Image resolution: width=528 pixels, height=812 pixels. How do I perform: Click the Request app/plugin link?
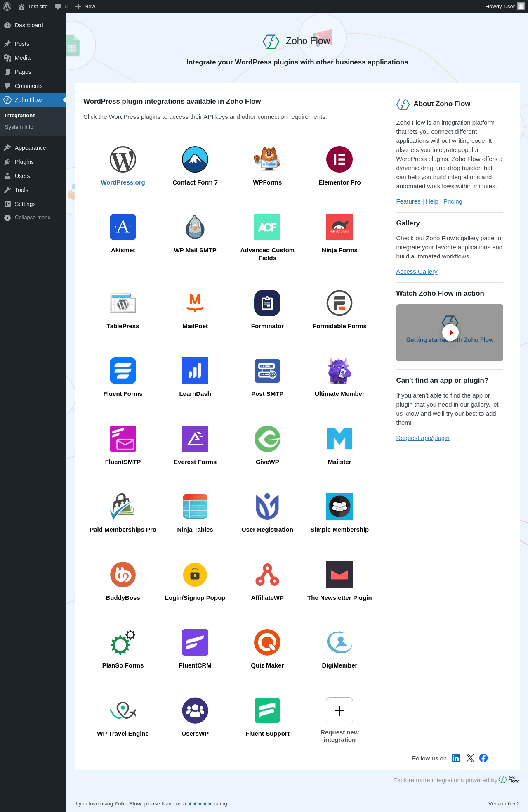coord(423,438)
